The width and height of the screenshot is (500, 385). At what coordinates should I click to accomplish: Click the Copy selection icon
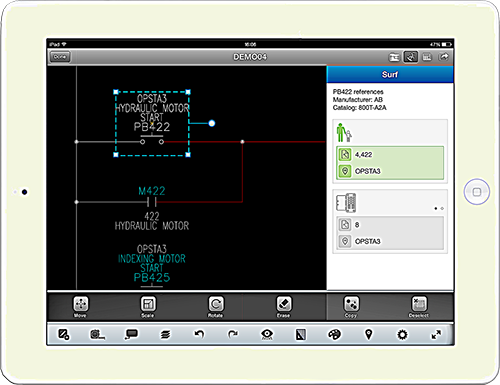(x=351, y=306)
